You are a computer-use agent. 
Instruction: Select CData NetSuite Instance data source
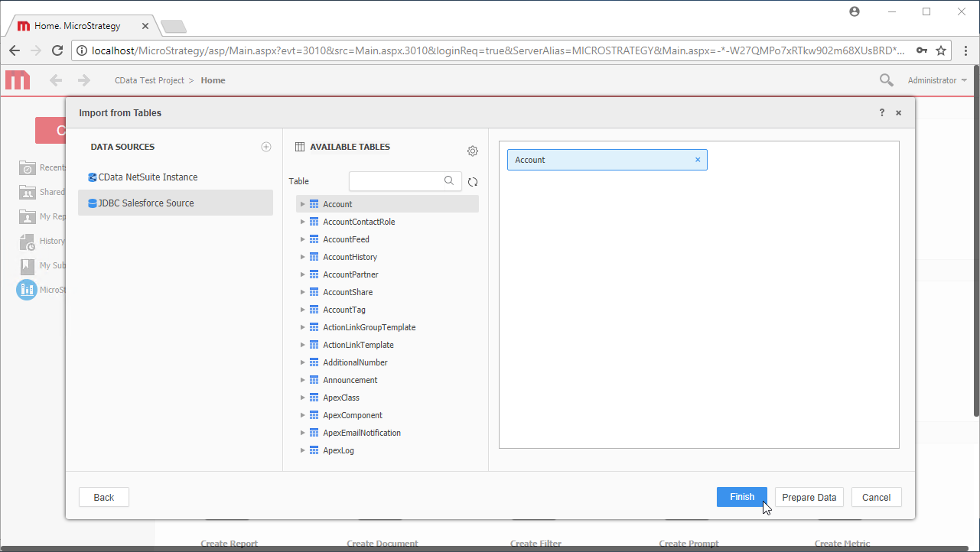175,177
